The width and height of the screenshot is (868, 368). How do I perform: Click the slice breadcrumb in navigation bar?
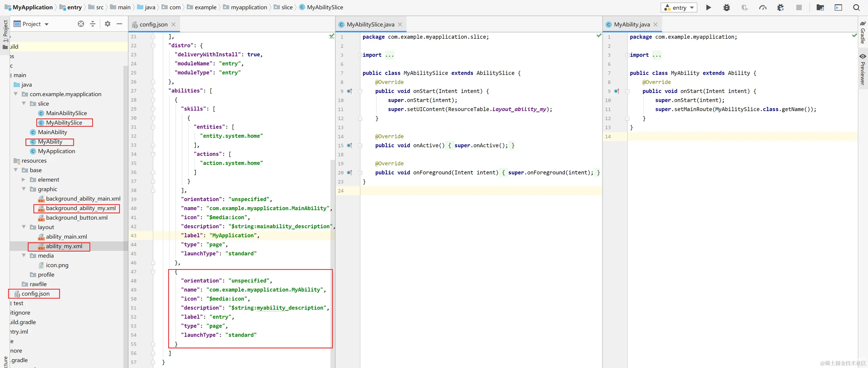coord(287,7)
